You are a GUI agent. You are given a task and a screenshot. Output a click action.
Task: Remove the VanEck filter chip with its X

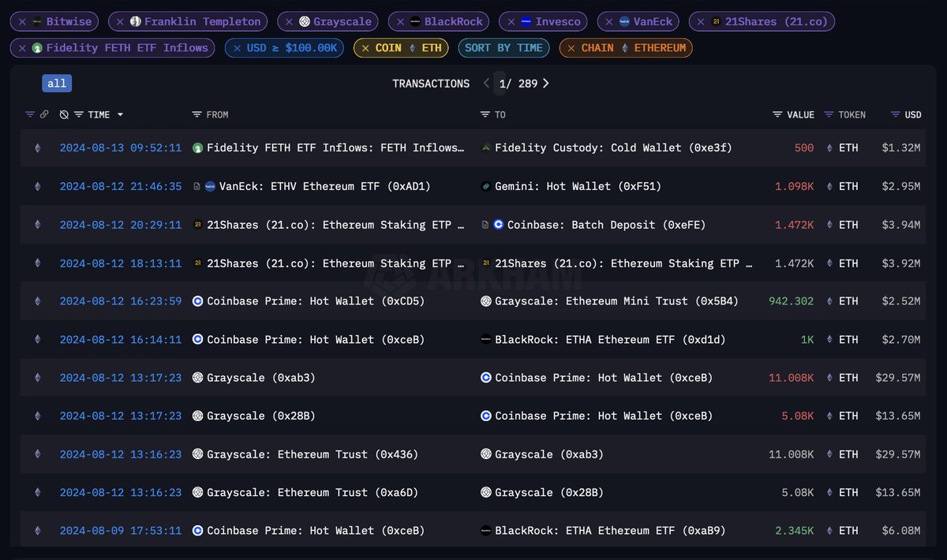pos(608,22)
